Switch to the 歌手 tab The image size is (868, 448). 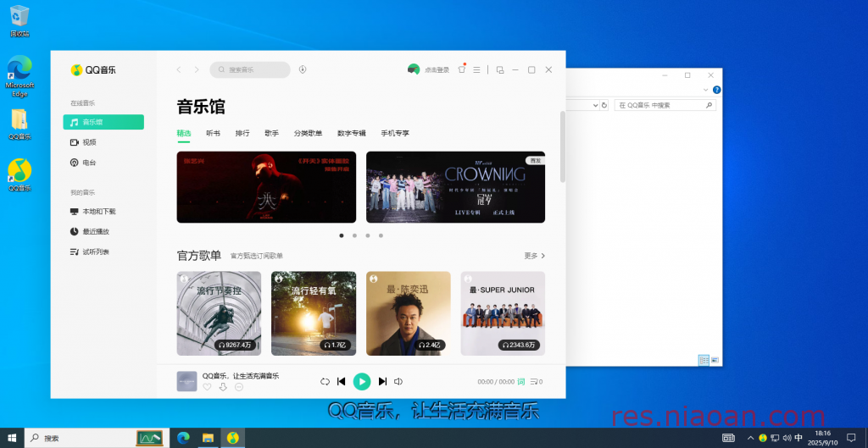pyautogui.click(x=272, y=133)
